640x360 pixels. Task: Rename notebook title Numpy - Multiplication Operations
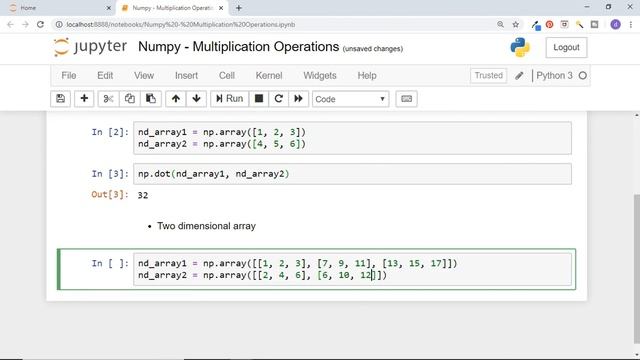[x=238, y=47]
